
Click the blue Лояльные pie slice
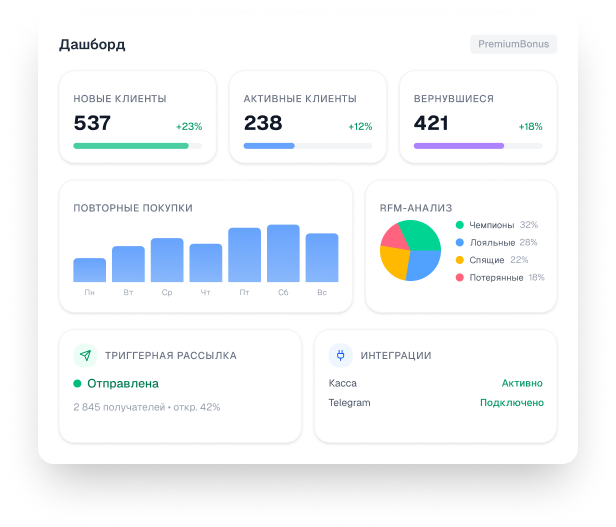425,265
